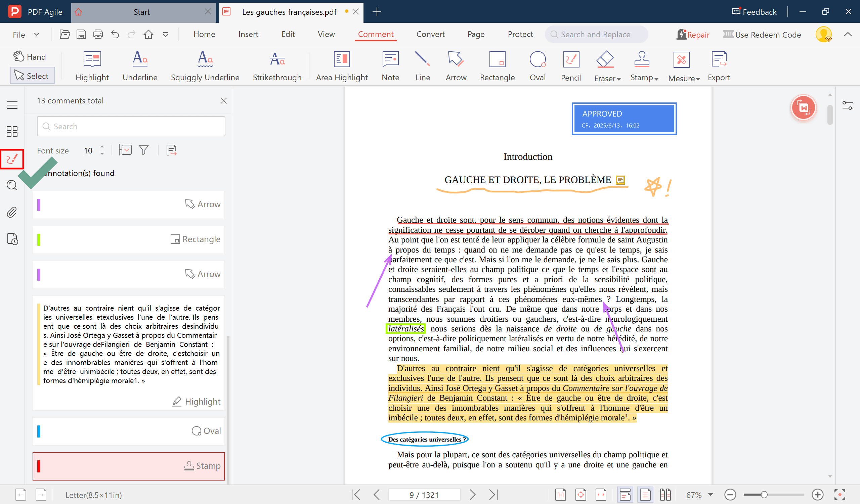The height and width of the screenshot is (504, 860).
Task: Click the Feedback button
Action: 754,12
